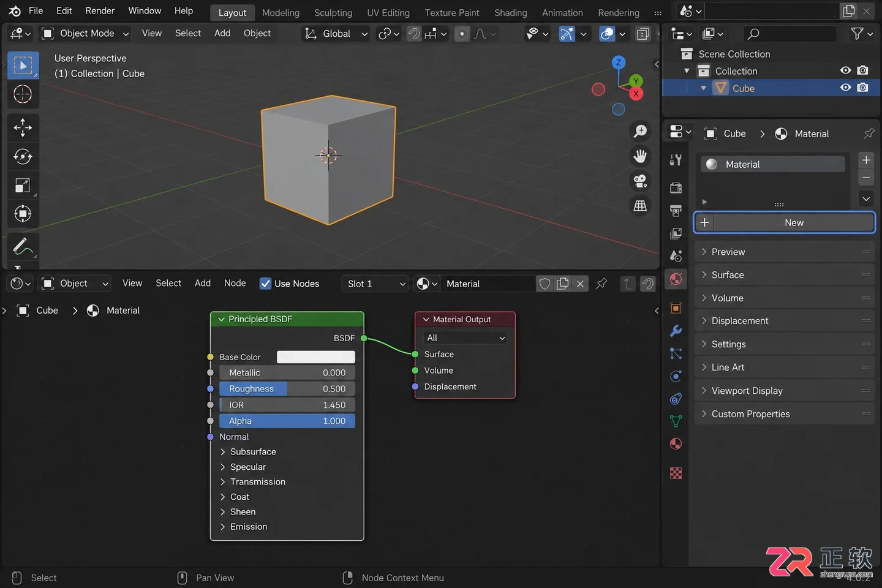Click the Roughness slider
This screenshot has height=588, width=882.
click(287, 389)
